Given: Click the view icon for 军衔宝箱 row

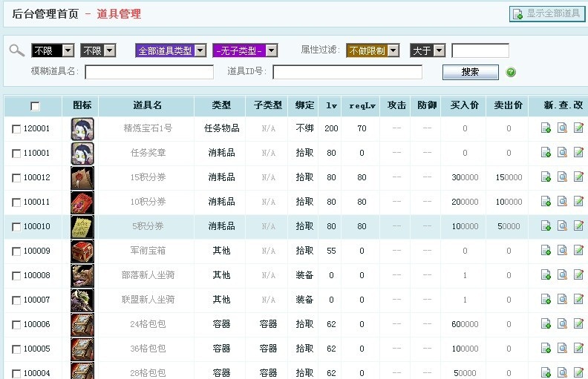Looking at the screenshot, I should pyautogui.click(x=562, y=251).
